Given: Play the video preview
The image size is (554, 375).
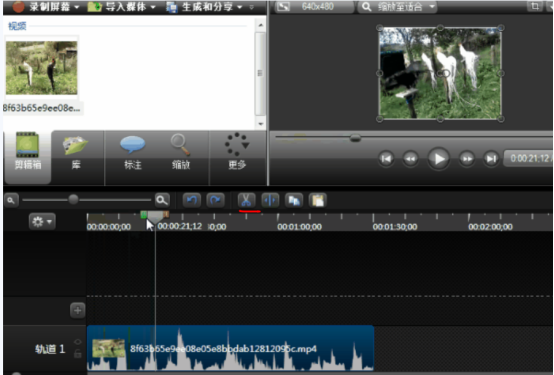Looking at the screenshot, I should coord(438,159).
